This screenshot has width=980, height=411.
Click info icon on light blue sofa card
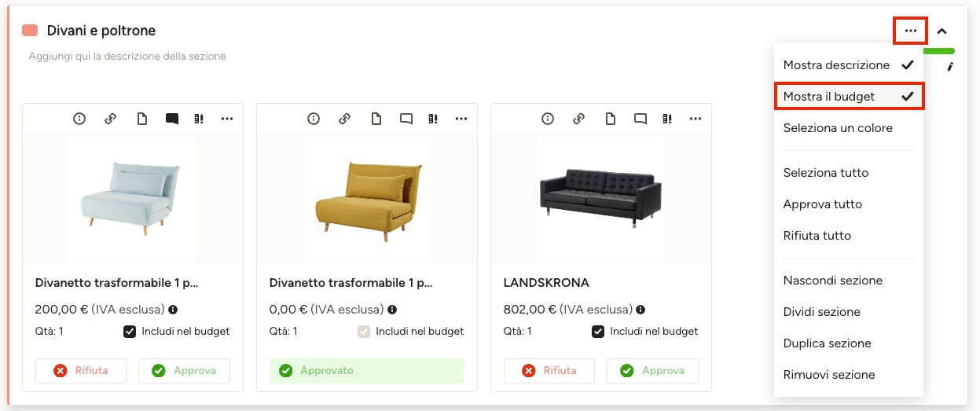tap(79, 119)
